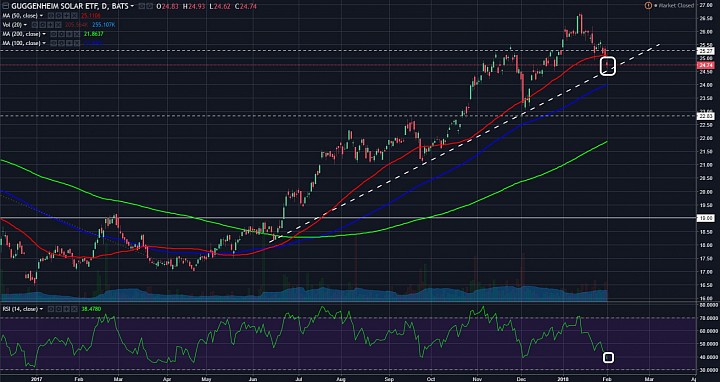Click the 2017 label on the time axis

click(35, 379)
